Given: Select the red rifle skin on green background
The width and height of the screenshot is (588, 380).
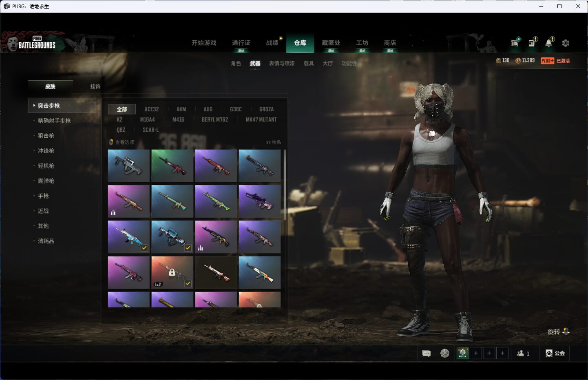Looking at the screenshot, I should coord(172,166).
